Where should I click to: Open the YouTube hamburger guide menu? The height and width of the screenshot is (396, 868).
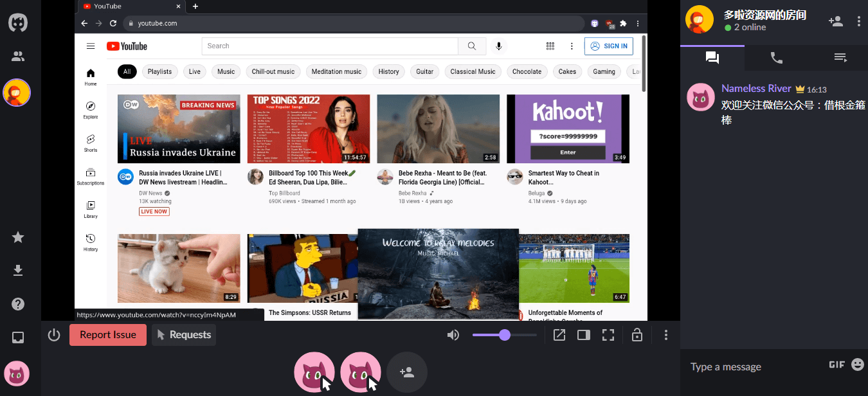point(91,46)
